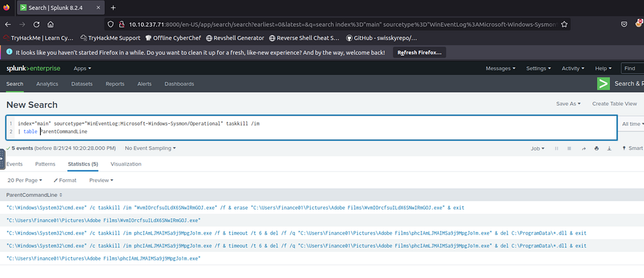
Task: Switch to the Analytics nav item
Action: pos(47,84)
